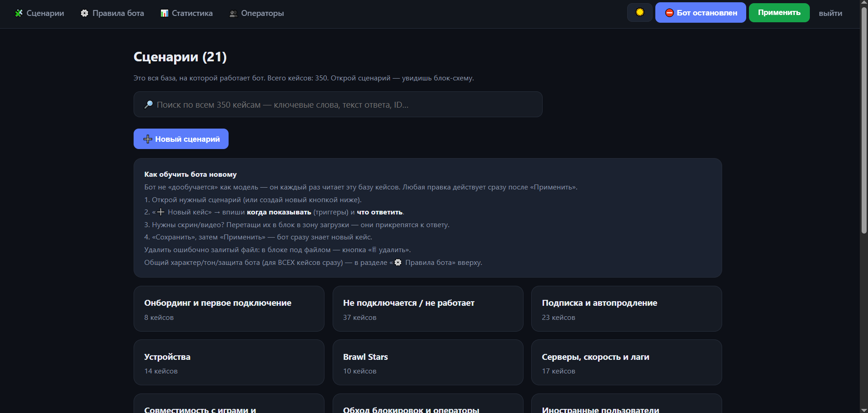Open the Совместимость с играми scenario card

[x=229, y=403]
